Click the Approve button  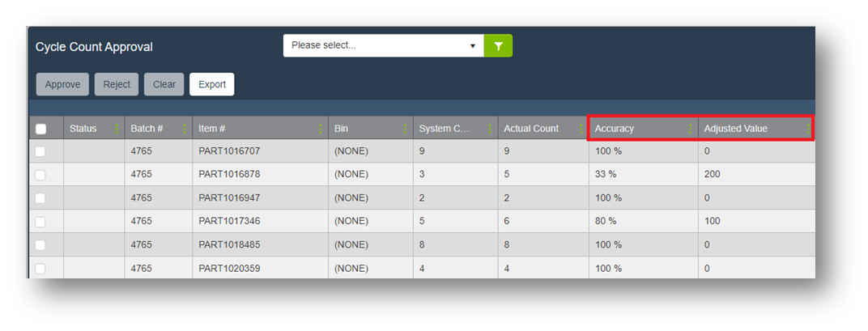tap(62, 84)
